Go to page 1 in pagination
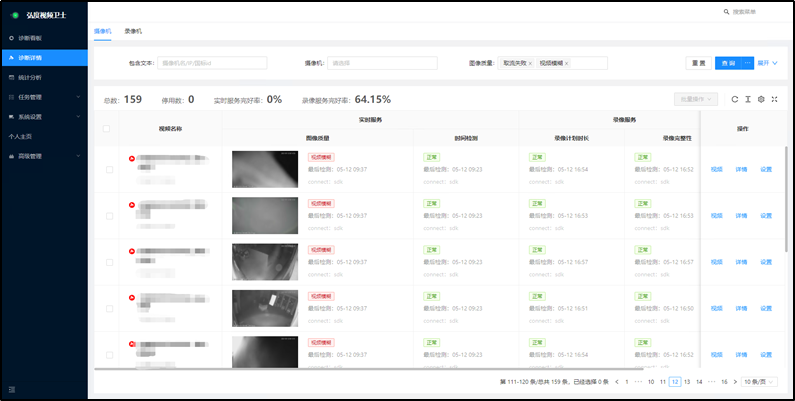This screenshot has width=795, height=401. coord(627,382)
